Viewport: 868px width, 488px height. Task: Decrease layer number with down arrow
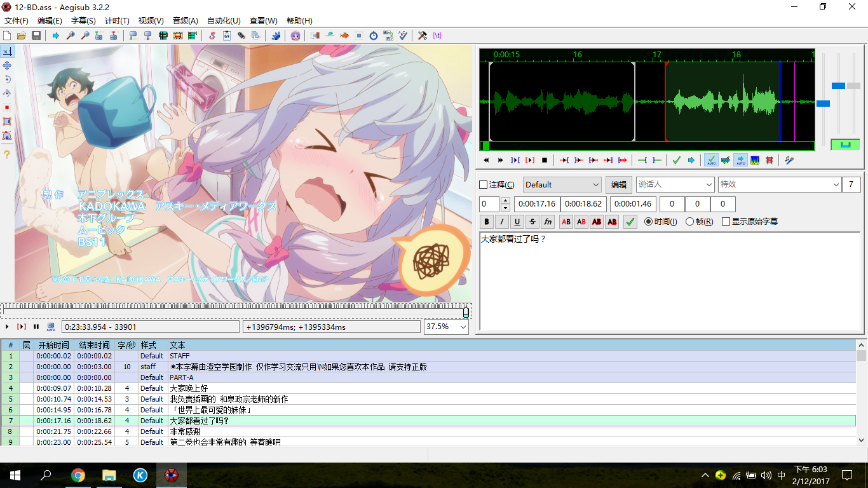[x=506, y=208]
